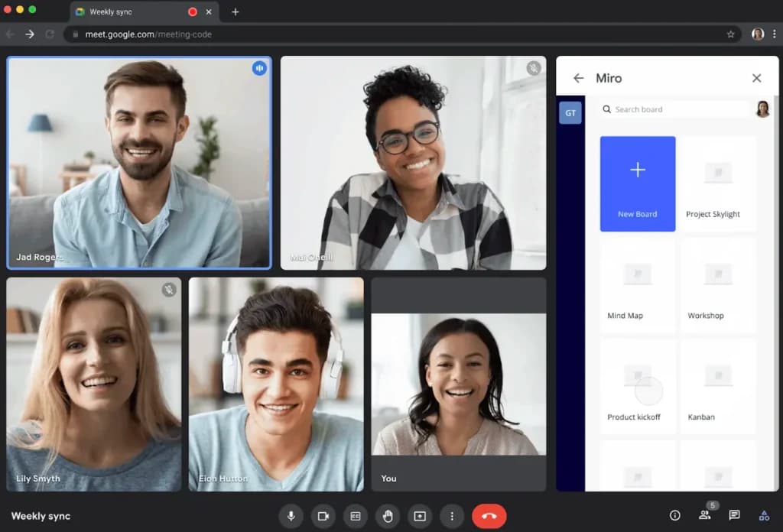Click Mai O'neill muted mic icon

click(533, 68)
